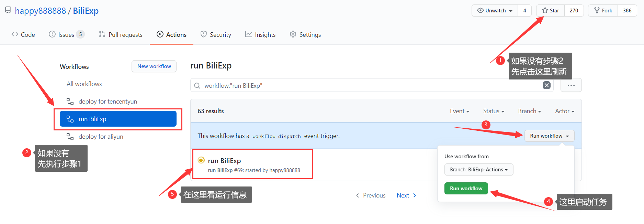The image size is (644, 224).
Task: Click the New workflow button
Action: click(154, 66)
